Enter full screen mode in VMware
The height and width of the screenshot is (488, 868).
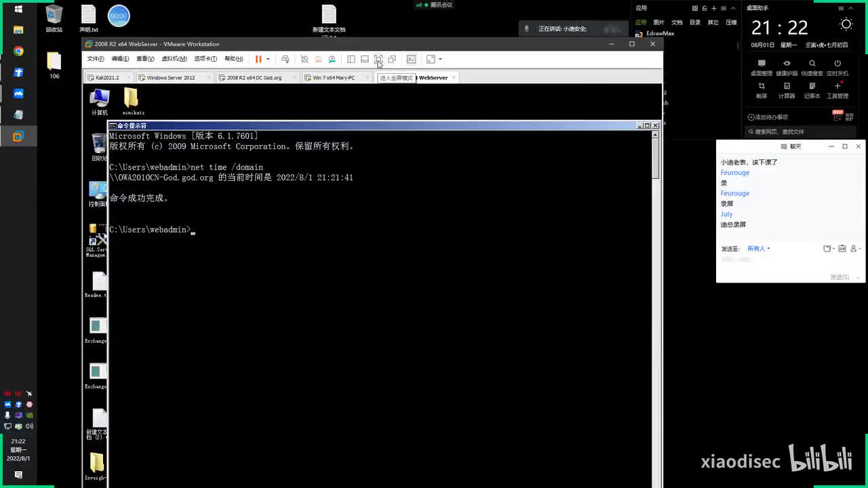click(x=378, y=59)
